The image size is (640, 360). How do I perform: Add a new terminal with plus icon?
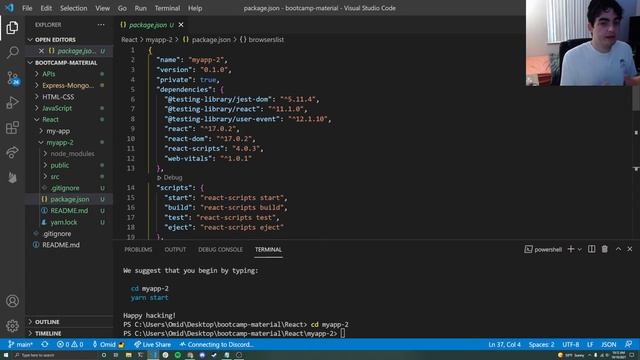571,249
